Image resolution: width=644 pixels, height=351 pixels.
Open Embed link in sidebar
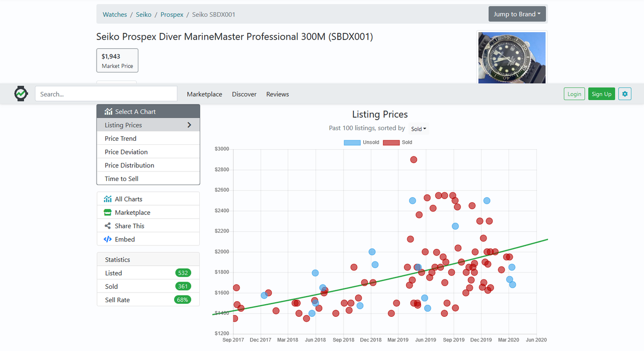148,239
